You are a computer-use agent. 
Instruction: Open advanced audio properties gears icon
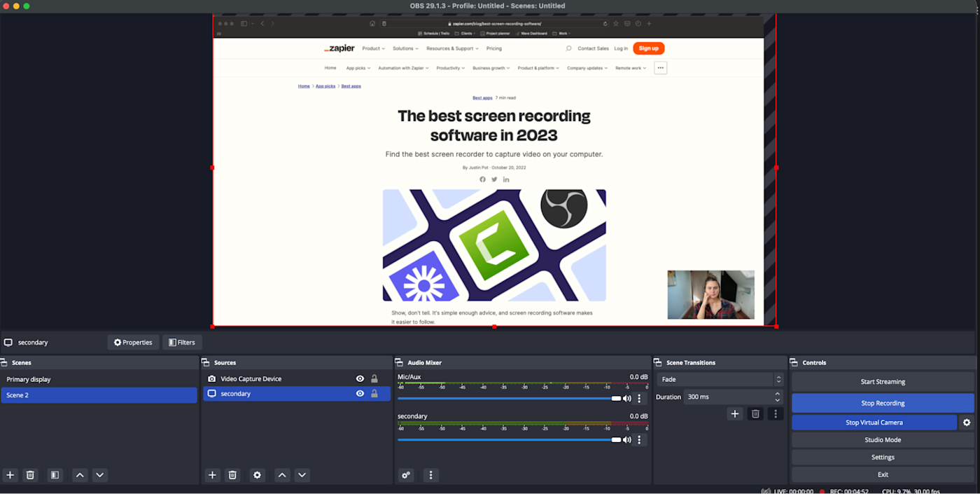pos(406,475)
